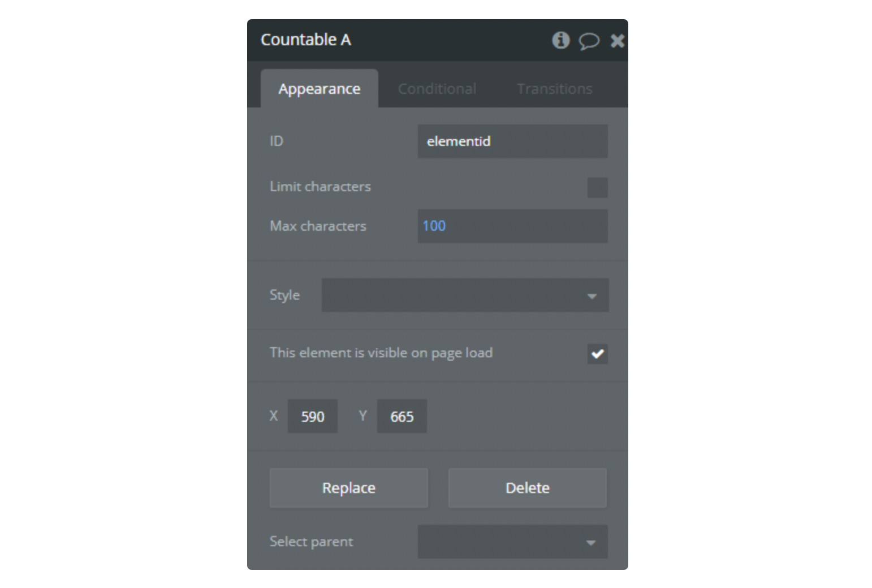Image resolution: width=872 pixels, height=588 pixels.
Task: Open the Transitions tab
Action: (554, 89)
